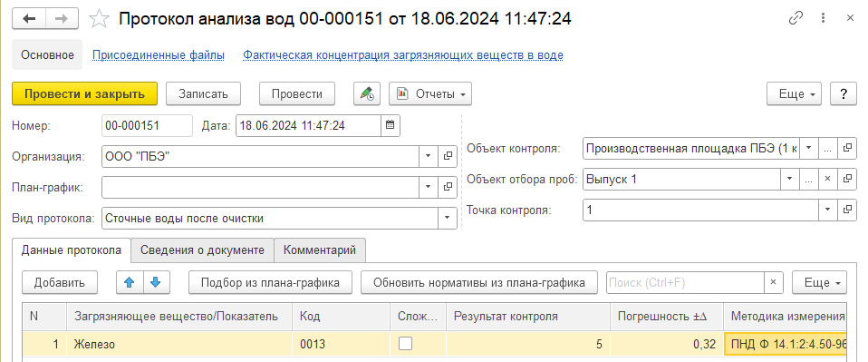Open Организация item with its open icon

[448, 157]
